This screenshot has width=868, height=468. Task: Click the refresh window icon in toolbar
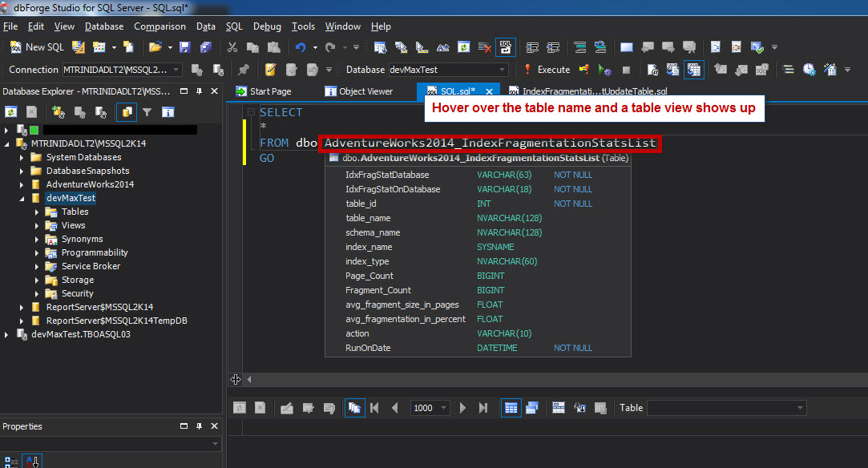tap(464, 47)
